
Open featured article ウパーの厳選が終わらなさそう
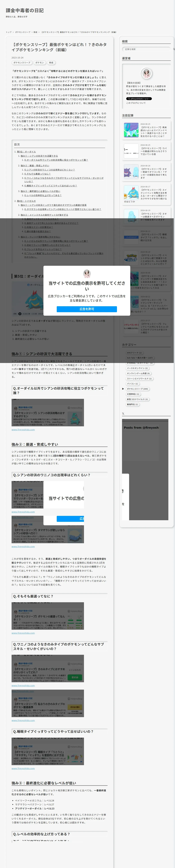tap(154, 151)
